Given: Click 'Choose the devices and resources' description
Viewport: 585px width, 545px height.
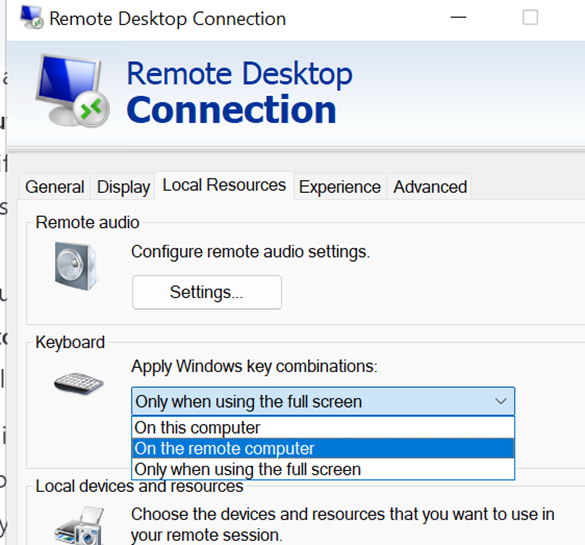Looking at the screenshot, I should tap(342, 524).
